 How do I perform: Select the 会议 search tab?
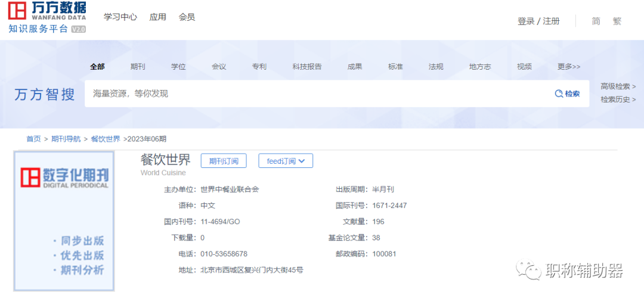[x=219, y=67]
